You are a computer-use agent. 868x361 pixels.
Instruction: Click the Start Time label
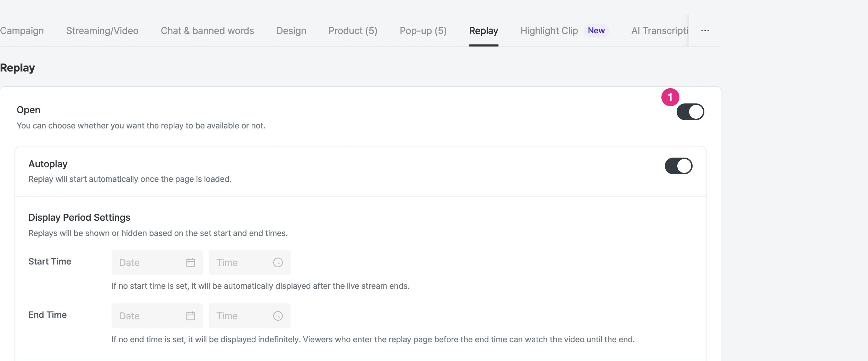50,261
